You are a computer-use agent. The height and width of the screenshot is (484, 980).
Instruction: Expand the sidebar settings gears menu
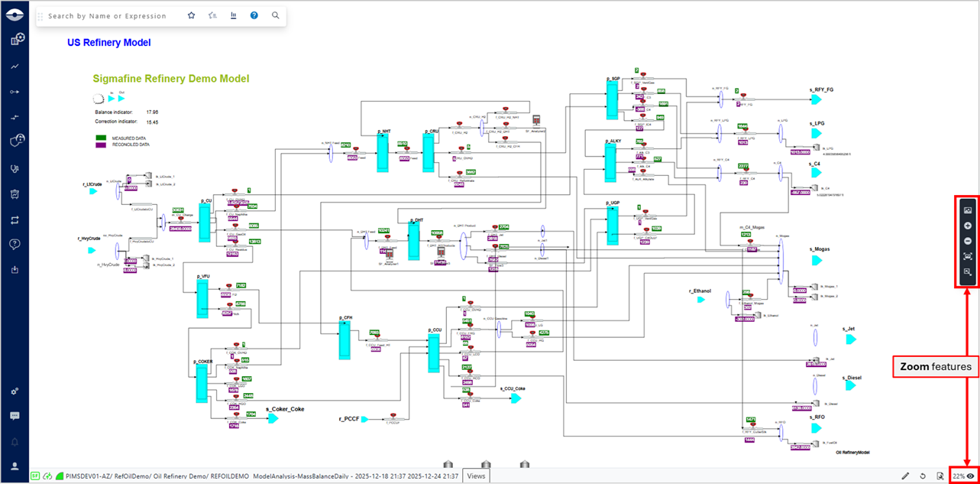15,391
